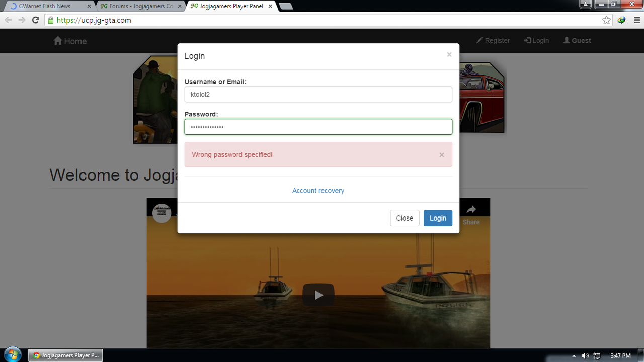Click the video Share arrow icon

(471, 210)
